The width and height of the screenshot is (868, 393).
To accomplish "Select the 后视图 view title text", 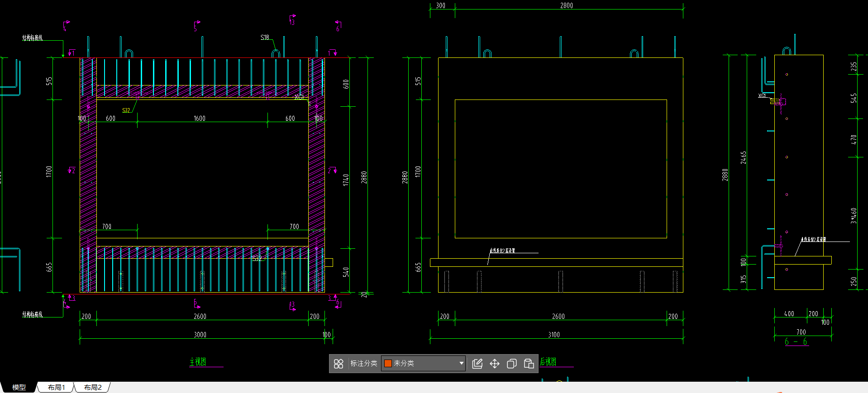I will [548, 362].
